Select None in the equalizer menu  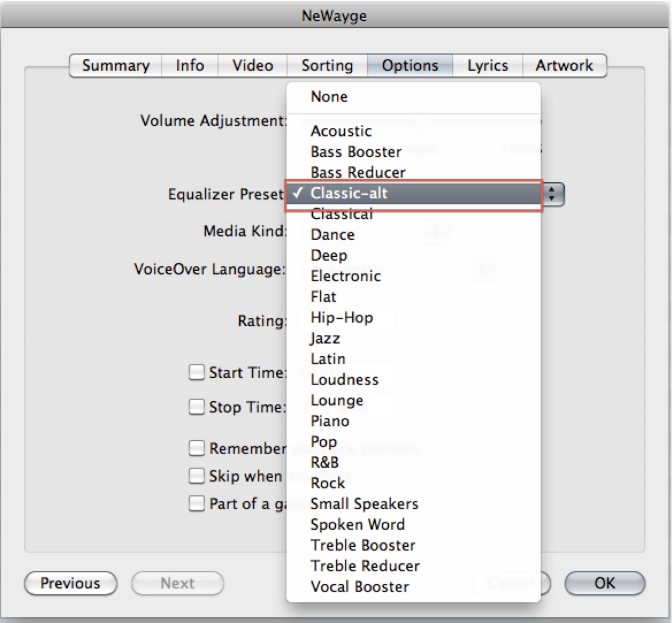pyautogui.click(x=329, y=97)
